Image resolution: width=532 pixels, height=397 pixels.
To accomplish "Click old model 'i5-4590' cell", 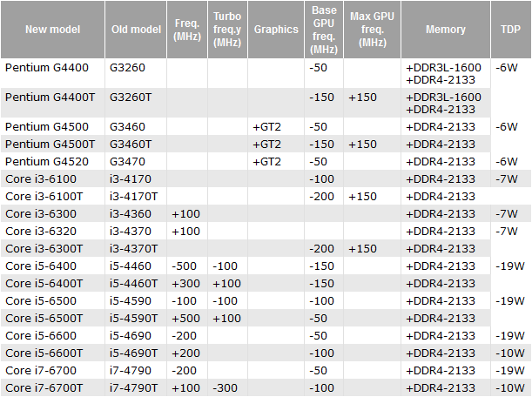I will (136, 300).
